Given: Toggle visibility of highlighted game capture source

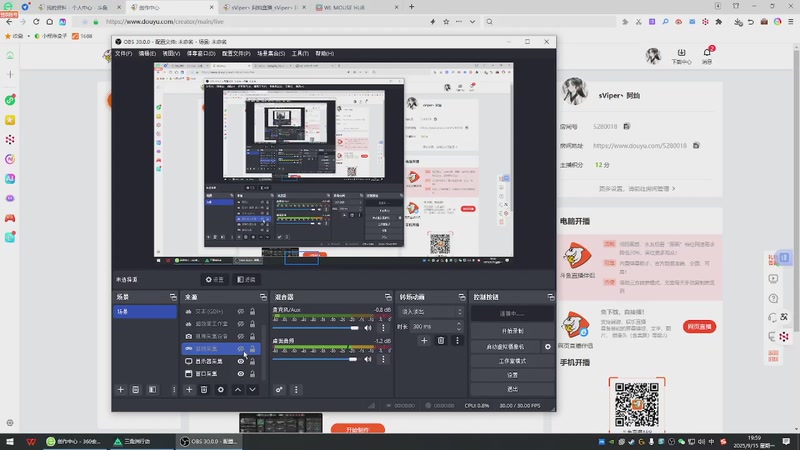Looking at the screenshot, I should pyautogui.click(x=240, y=348).
